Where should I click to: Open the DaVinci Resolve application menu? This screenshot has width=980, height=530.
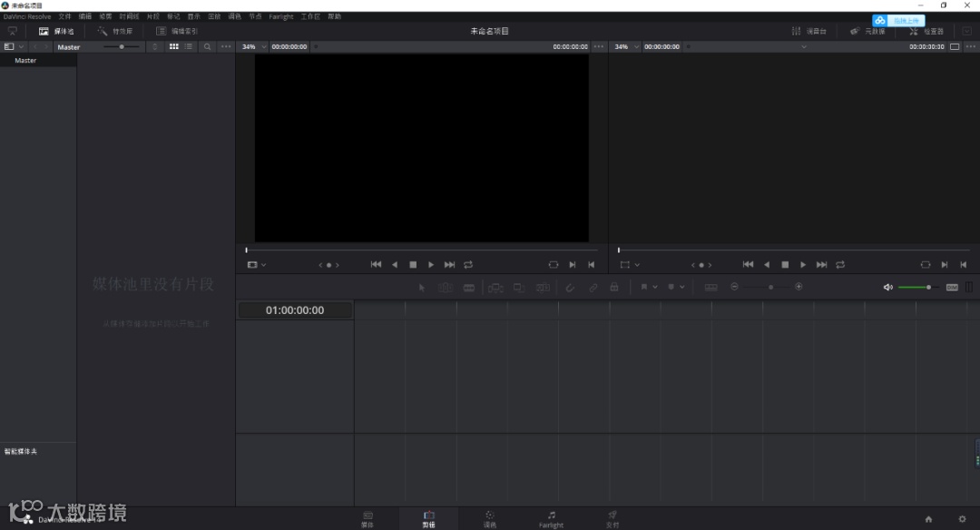coord(27,17)
